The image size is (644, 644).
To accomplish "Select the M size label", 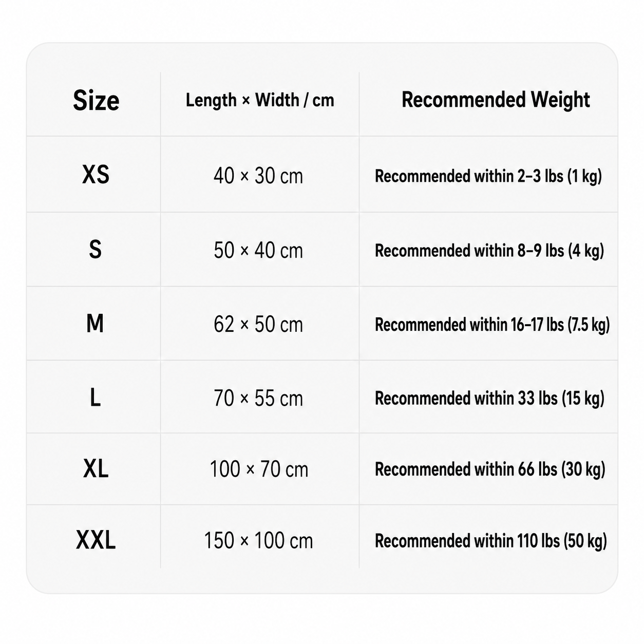I will tap(96, 324).
